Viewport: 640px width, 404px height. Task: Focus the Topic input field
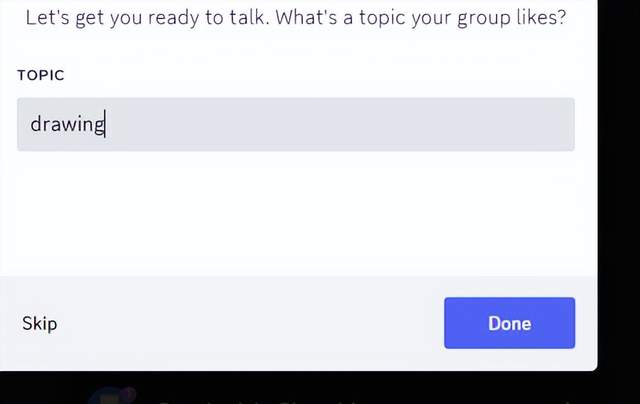tap(295, 125)
